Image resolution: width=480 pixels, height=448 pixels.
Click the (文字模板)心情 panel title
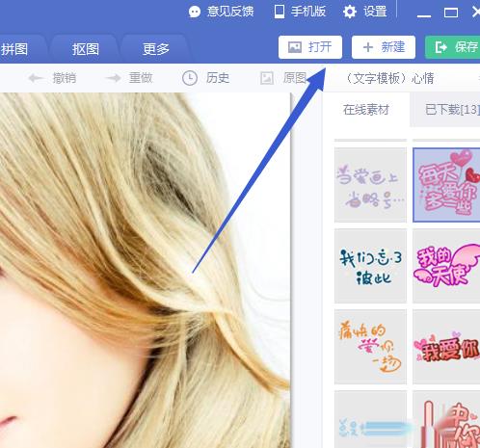click(390, 78)
